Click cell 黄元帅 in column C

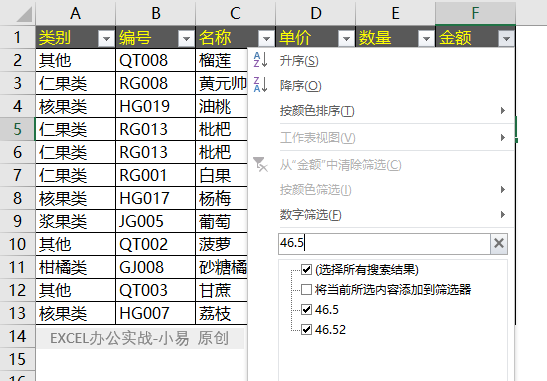click(222, 83)
